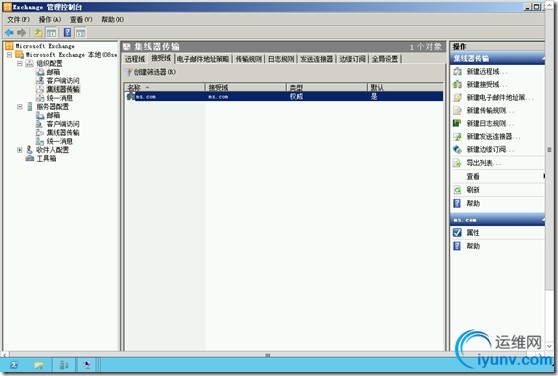Click 帮助 under the ms.com actions
The height and width of the screenshot is (376, 558).
click(473, 246)
